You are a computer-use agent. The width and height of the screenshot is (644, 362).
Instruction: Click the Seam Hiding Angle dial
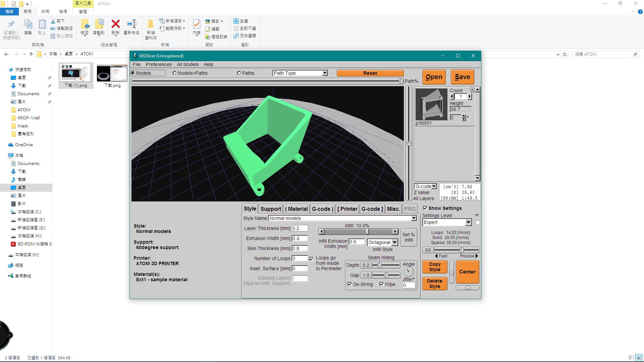click(x=409, y=271)
